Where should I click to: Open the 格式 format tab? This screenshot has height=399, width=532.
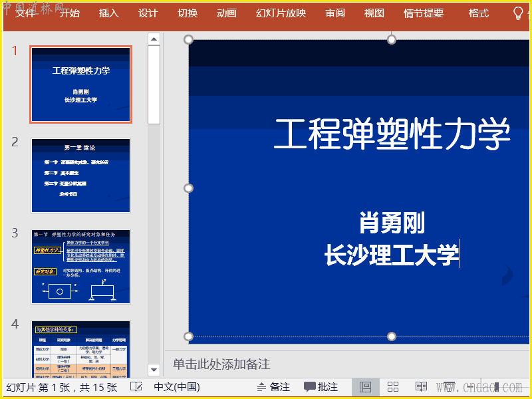[x=478, y=13]
